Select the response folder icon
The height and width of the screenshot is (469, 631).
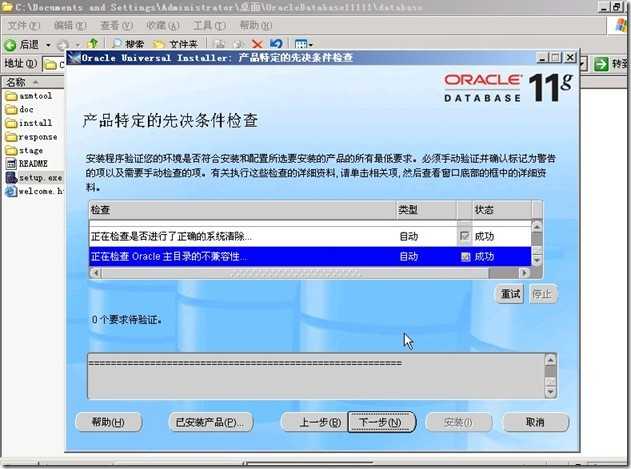(x=11, y=137)
